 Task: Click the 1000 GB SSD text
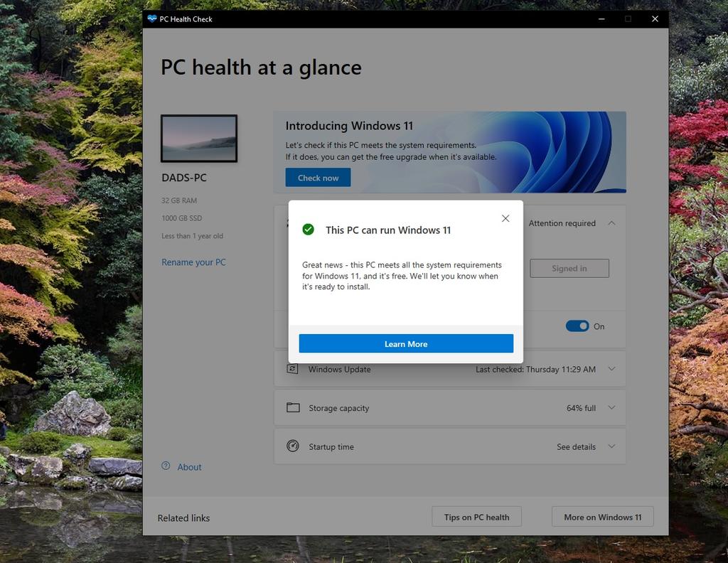[181, 218]
